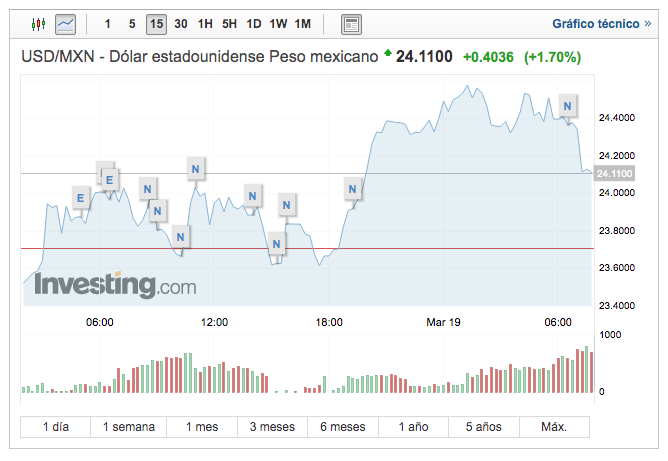Choose the 30 minute interval
The height and width of the screenshot is (461, 668).
tap(180, 23)
